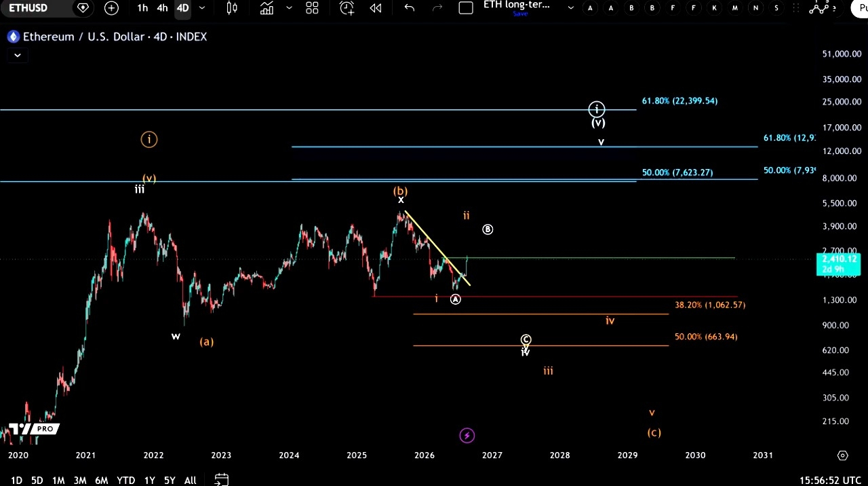Open the candlestick chart style selector
This screenshot has height=486, width=868.
pos(232,8)
